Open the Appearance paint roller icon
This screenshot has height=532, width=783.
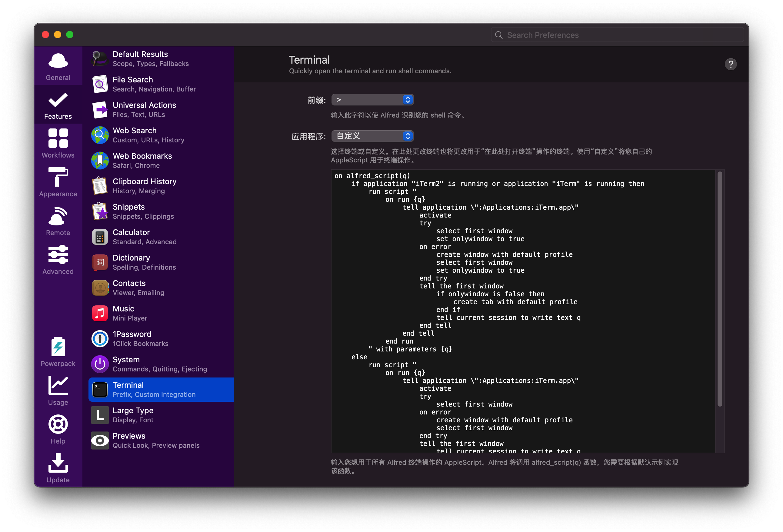(x=58, y=177)
